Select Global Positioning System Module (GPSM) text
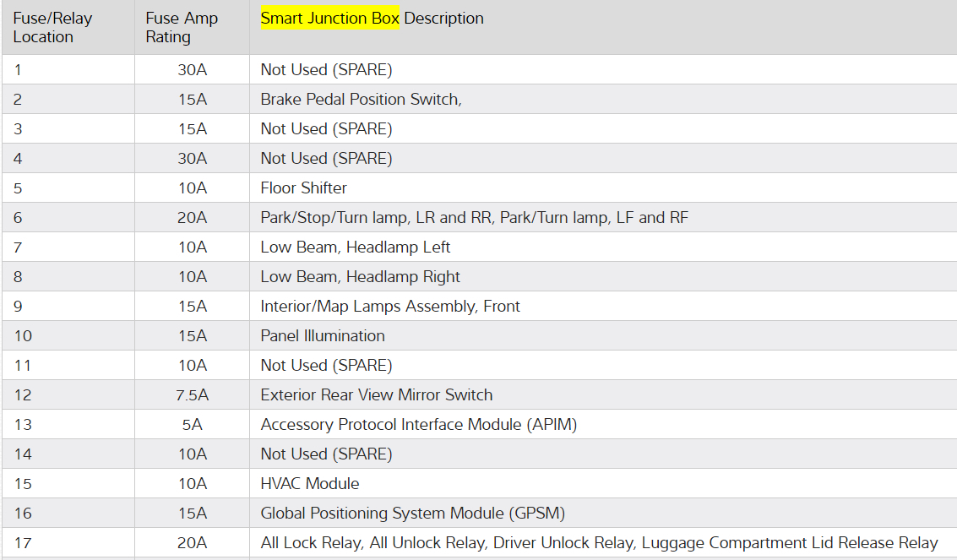The width and height of the screenshot is (957, 560). click(412, 514)
